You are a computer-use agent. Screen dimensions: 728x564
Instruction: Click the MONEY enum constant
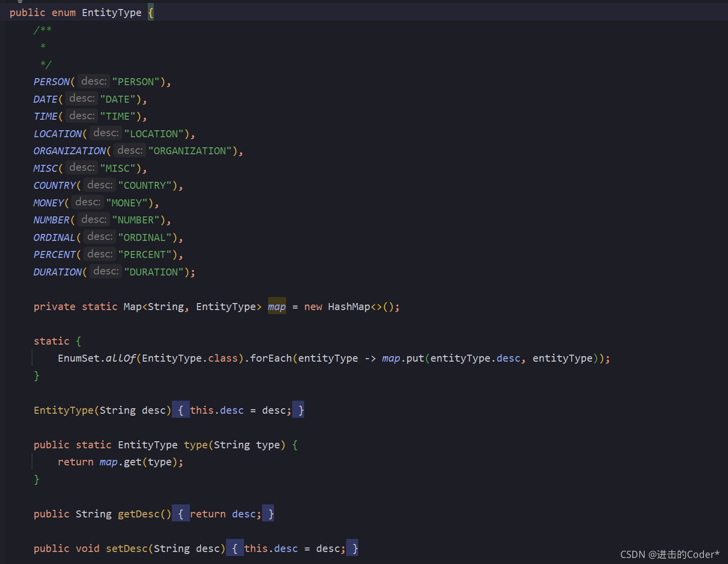pos(49,203)
